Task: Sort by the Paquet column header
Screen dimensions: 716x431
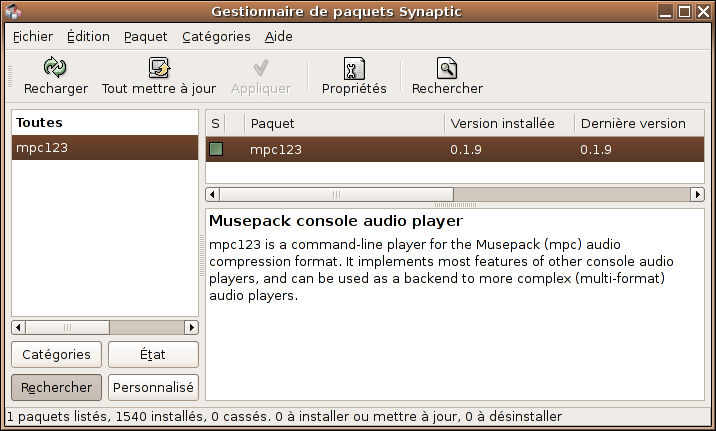Action: (x=344, y=123)
